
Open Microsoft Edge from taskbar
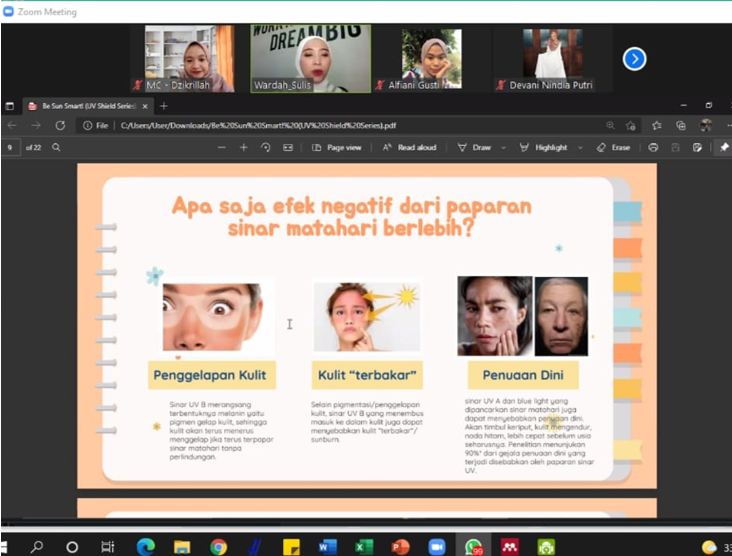pos(146,547)
